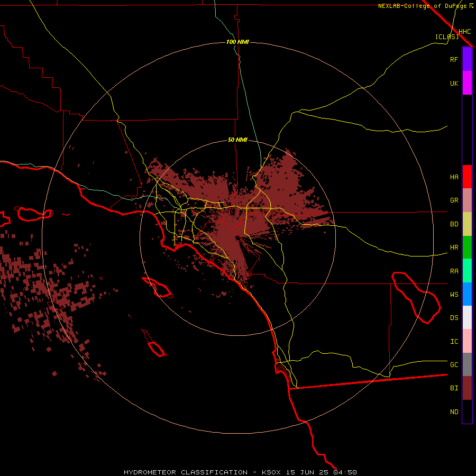Click the purple RF legend color swatch
Viewport: 476px width, 476px height.
tap(467, 59)
